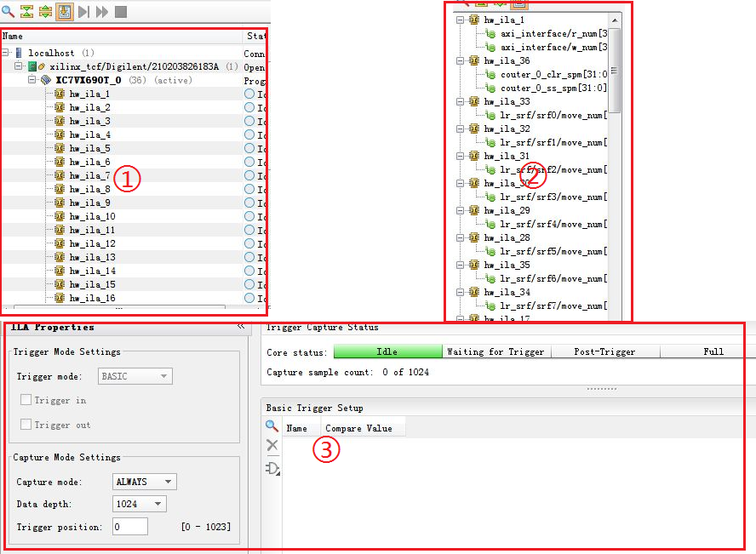The image size is (756, 554).
Task: Click the Idle core status segment
Action: click(387, 351)
